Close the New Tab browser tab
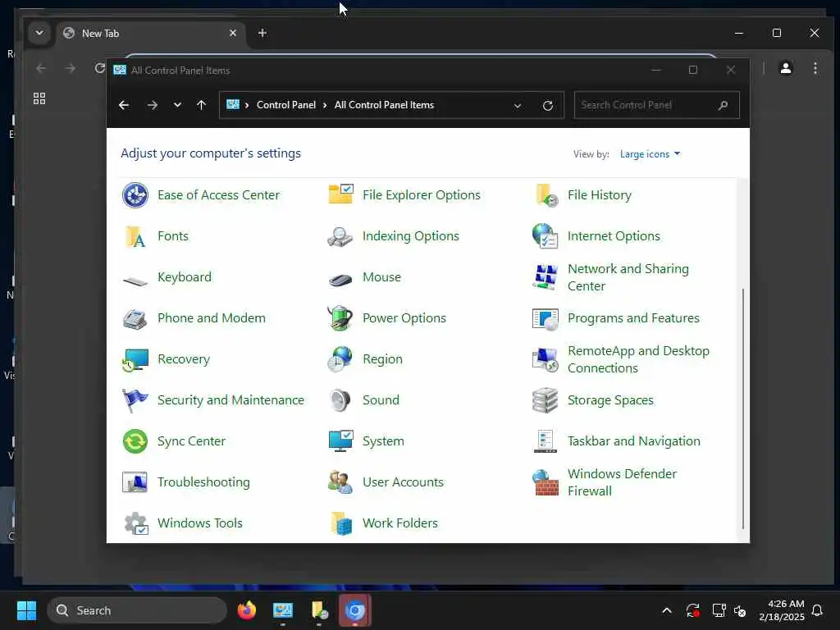This screenshot has height=630, width=840. pos(233,33)
